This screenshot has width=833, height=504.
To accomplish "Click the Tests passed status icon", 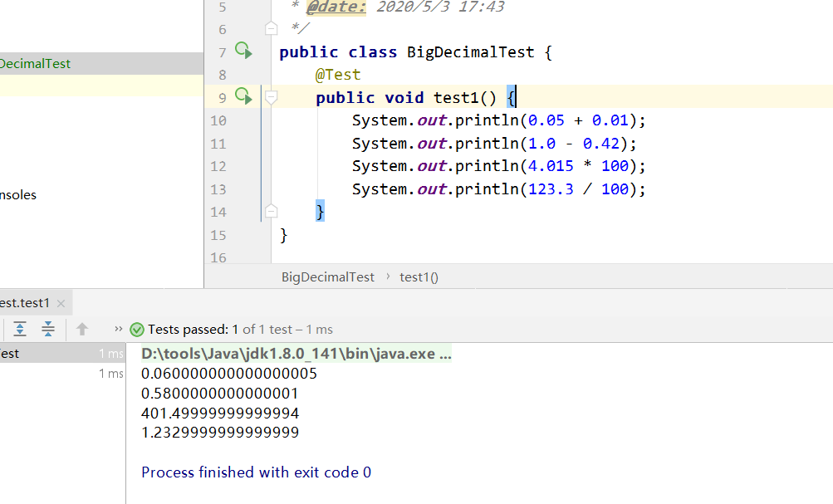I will 136,330.
